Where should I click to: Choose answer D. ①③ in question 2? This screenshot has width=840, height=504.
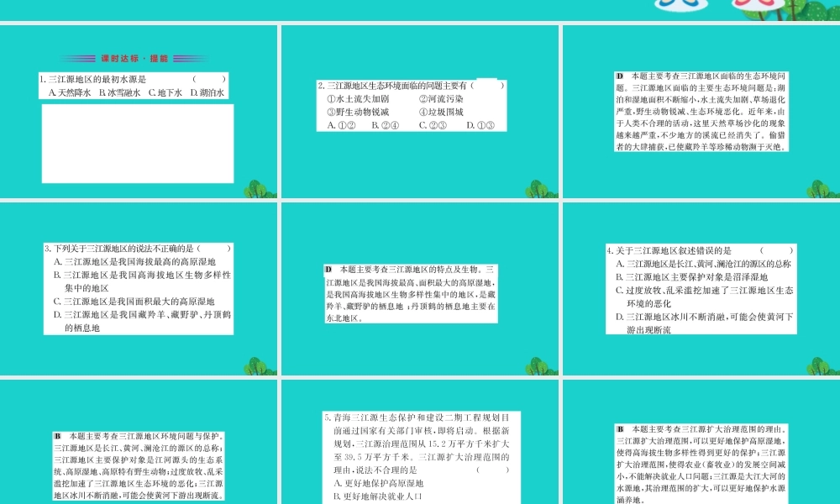[480, 125]
